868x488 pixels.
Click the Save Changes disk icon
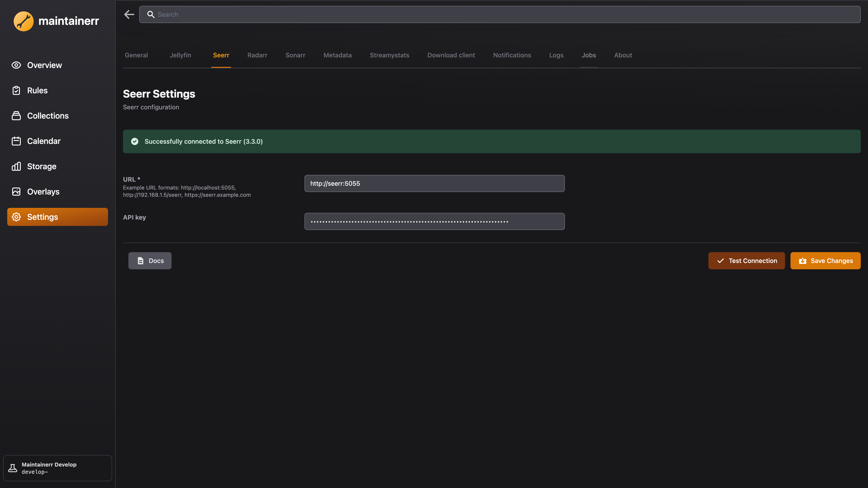pyautogui.click(x=802, y=261)
